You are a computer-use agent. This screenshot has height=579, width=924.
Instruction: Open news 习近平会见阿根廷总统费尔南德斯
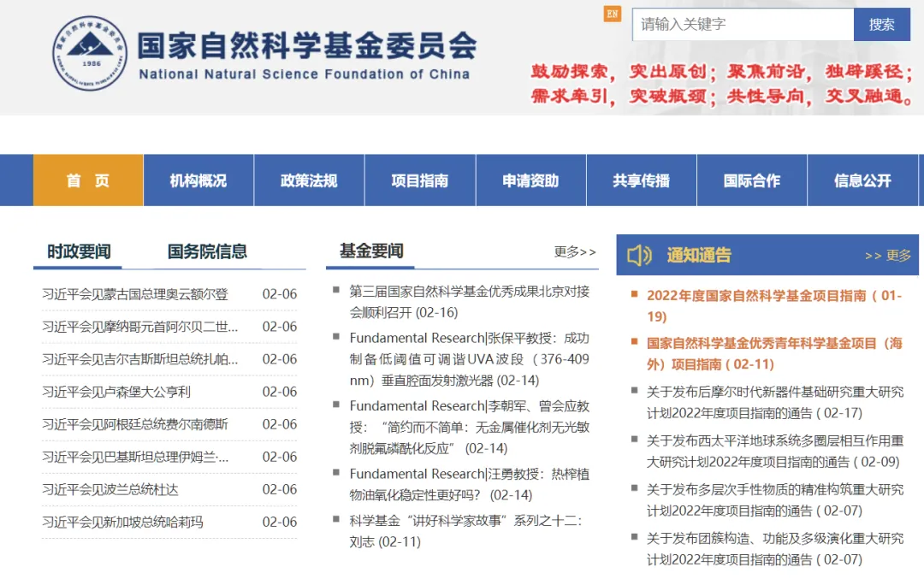tap(135, 424)
